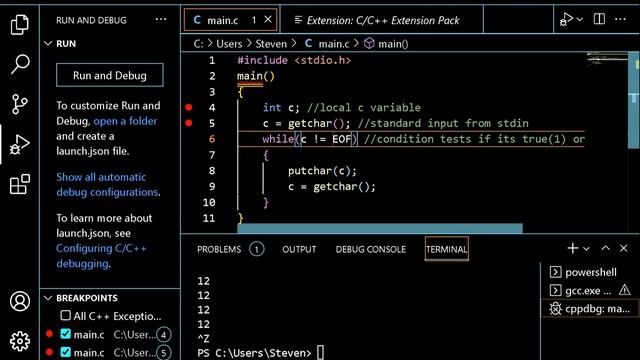Click the problems count badge '1'
640x360 pixels.
[256, 249]
